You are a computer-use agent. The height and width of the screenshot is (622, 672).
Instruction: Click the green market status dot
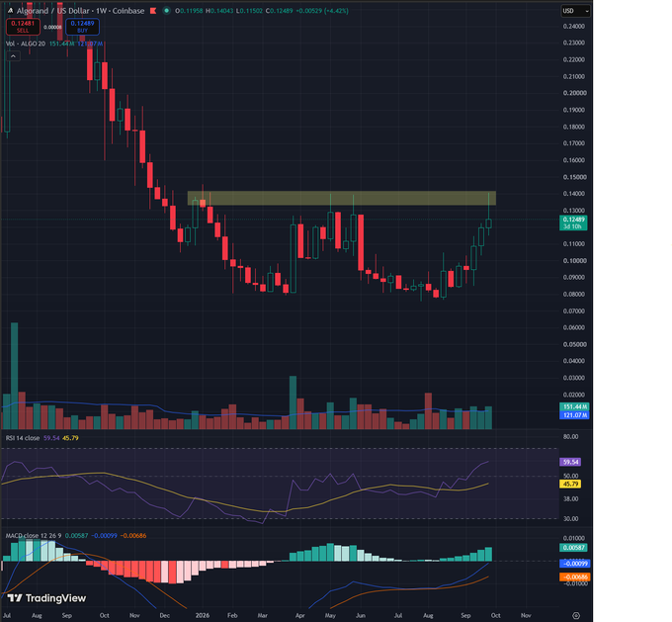coord(166,11)
